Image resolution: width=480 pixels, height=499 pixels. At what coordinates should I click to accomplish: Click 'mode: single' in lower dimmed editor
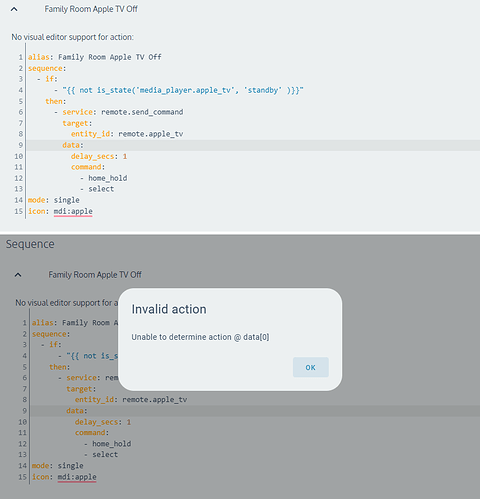[58, 466]
